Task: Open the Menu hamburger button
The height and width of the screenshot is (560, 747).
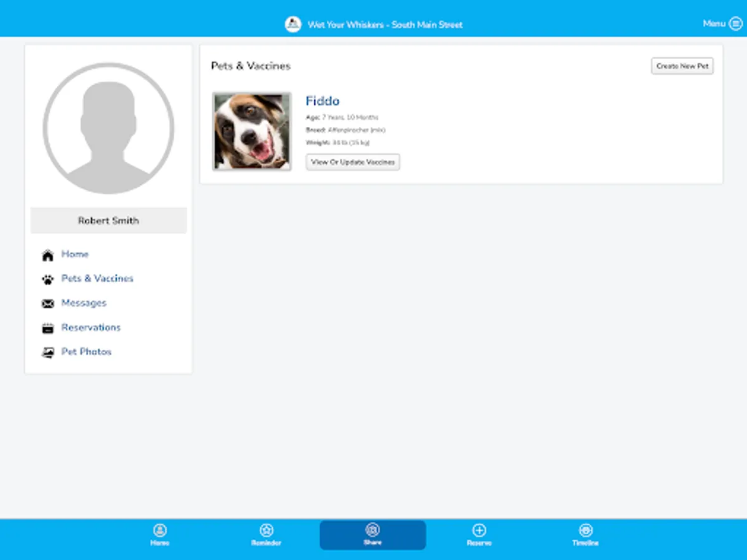Action: coord(735,24)
